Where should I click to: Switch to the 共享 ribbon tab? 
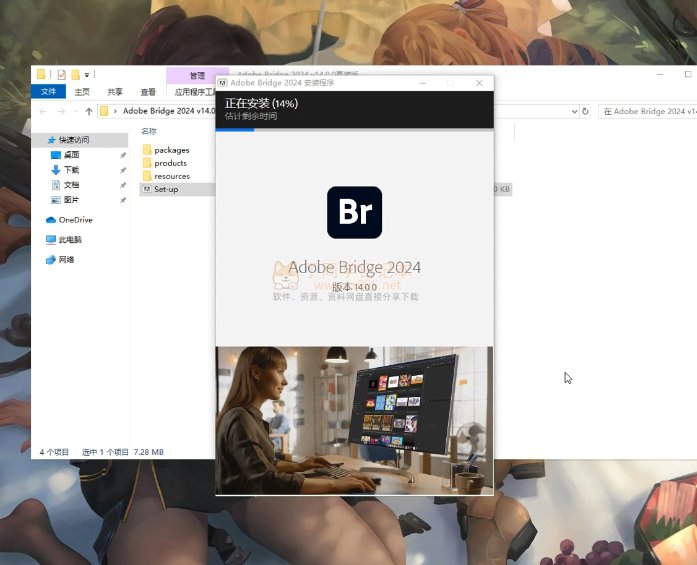click(115, 92)
